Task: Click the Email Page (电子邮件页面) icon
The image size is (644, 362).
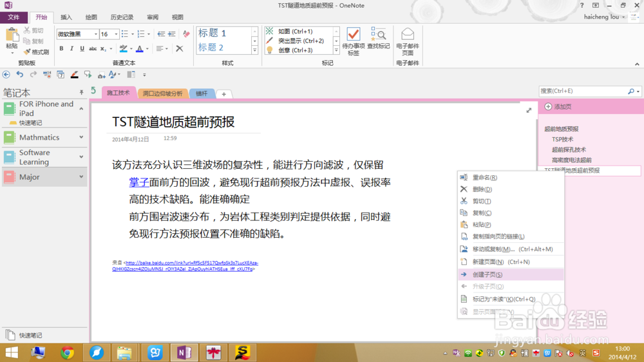Action: 408,35
